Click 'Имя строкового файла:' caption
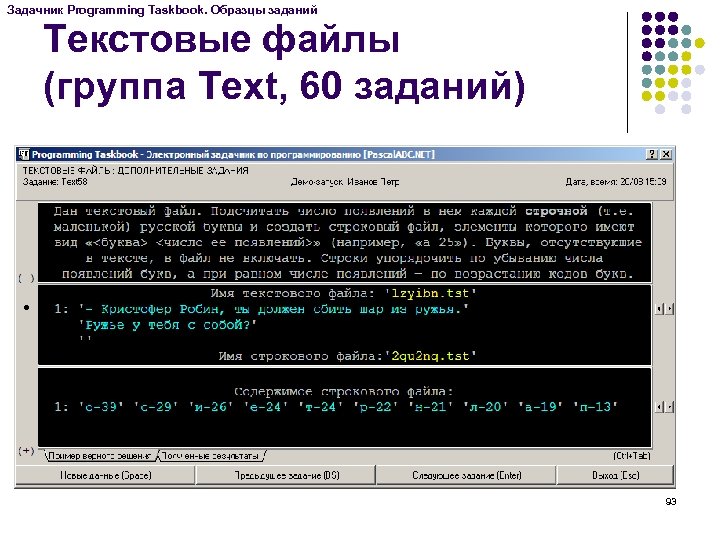 [301, 356]
